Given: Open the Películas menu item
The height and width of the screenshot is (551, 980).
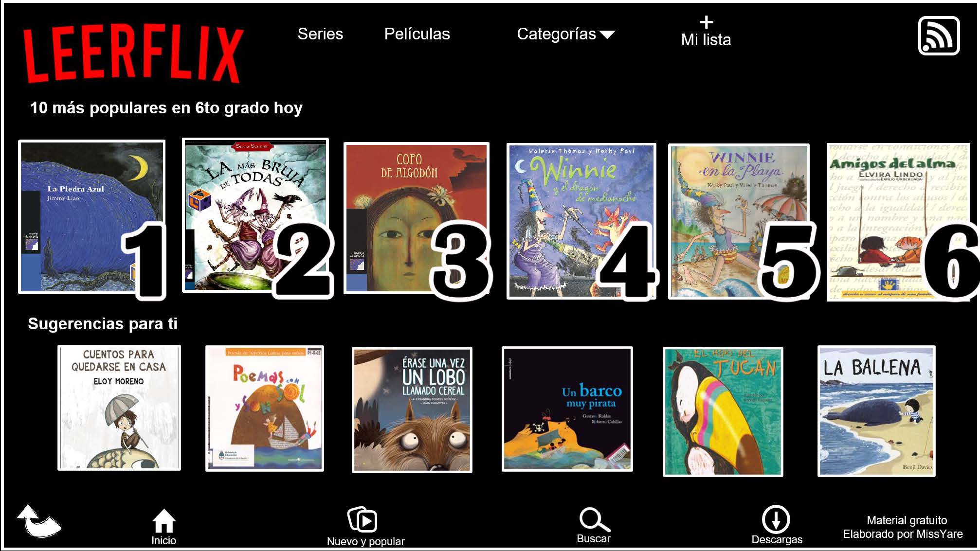Looking at the screenshot, I should 417,34.
